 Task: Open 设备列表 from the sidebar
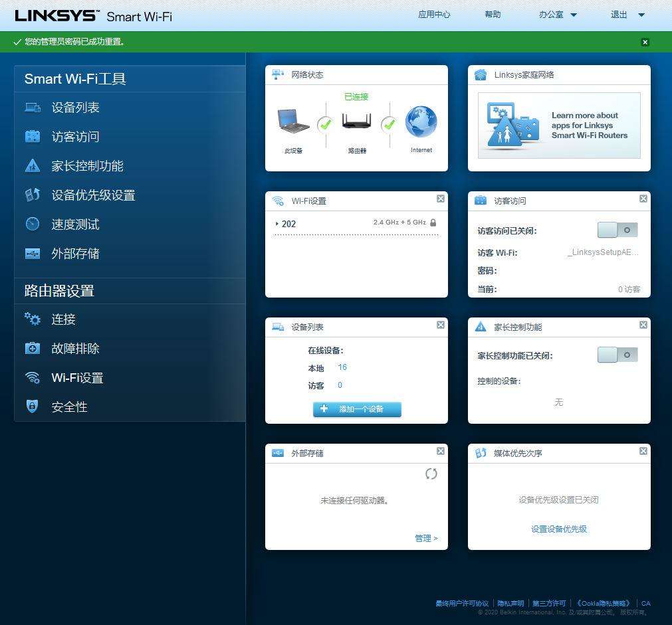point(75,107)
